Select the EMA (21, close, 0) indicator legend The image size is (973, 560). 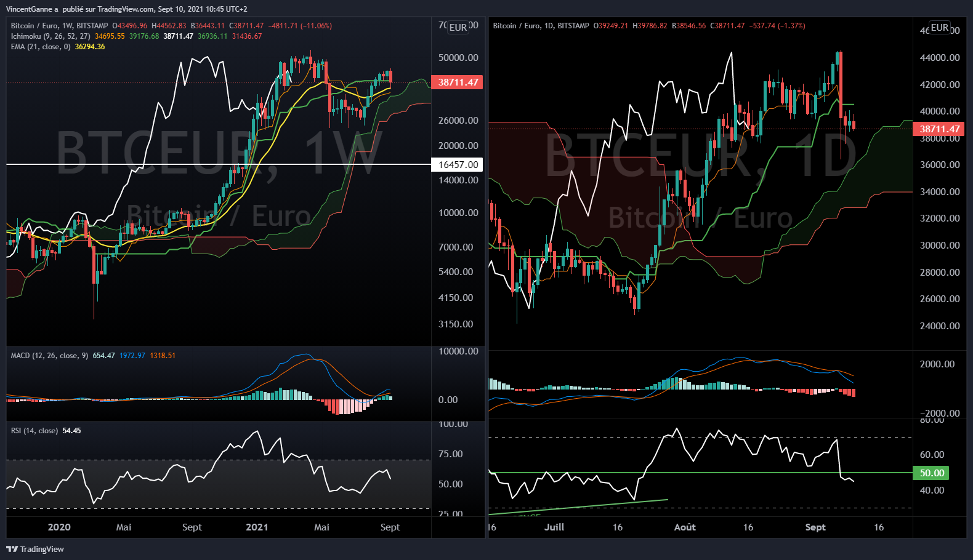click(x=41, y=47)
